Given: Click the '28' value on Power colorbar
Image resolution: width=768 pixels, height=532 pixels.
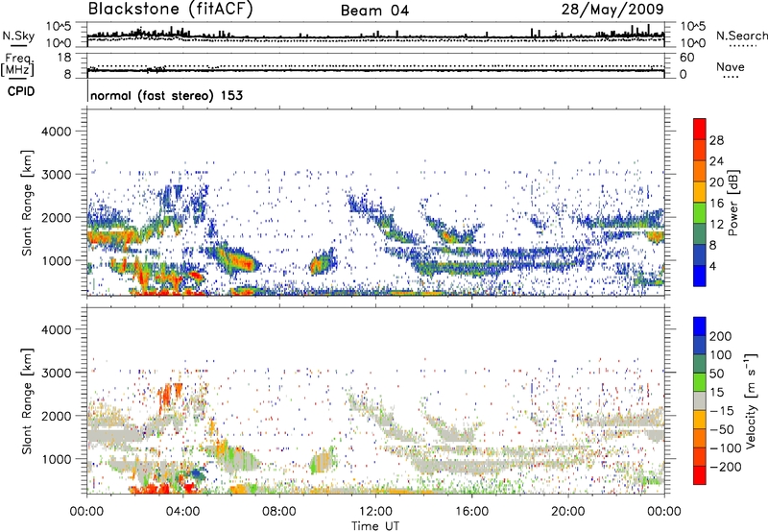Looking at the screenshot, I should (x=716, y=140).
